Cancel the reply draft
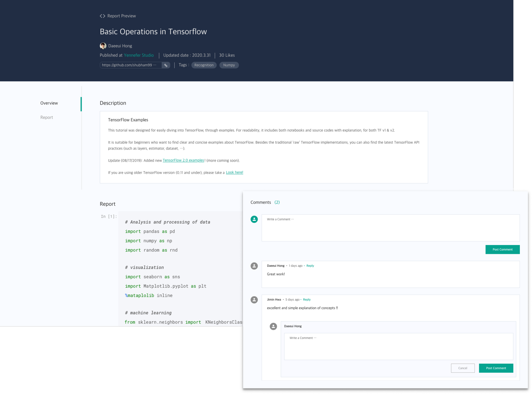Image resolution: width=532 pixels, height=394 pixels. 463,368
